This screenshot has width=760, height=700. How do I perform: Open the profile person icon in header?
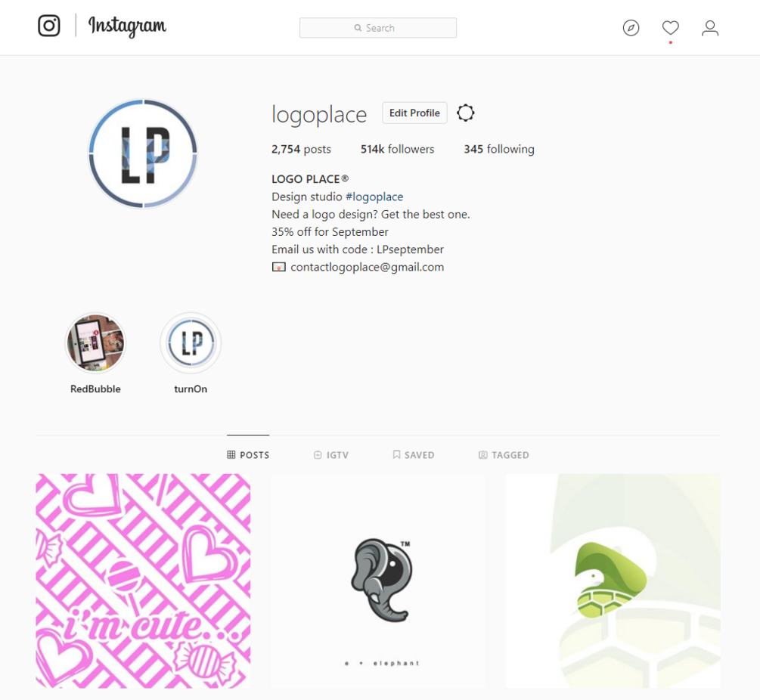click(x=710, y=28)
